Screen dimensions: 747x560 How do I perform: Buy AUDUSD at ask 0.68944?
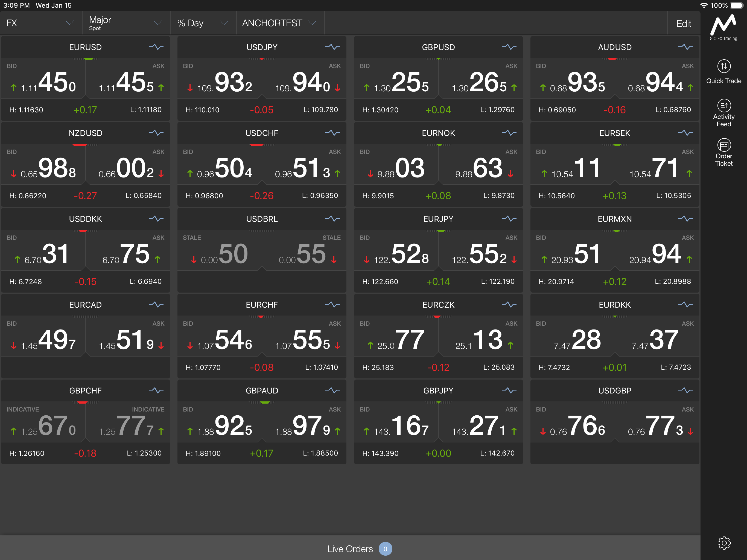pos(657,78)
